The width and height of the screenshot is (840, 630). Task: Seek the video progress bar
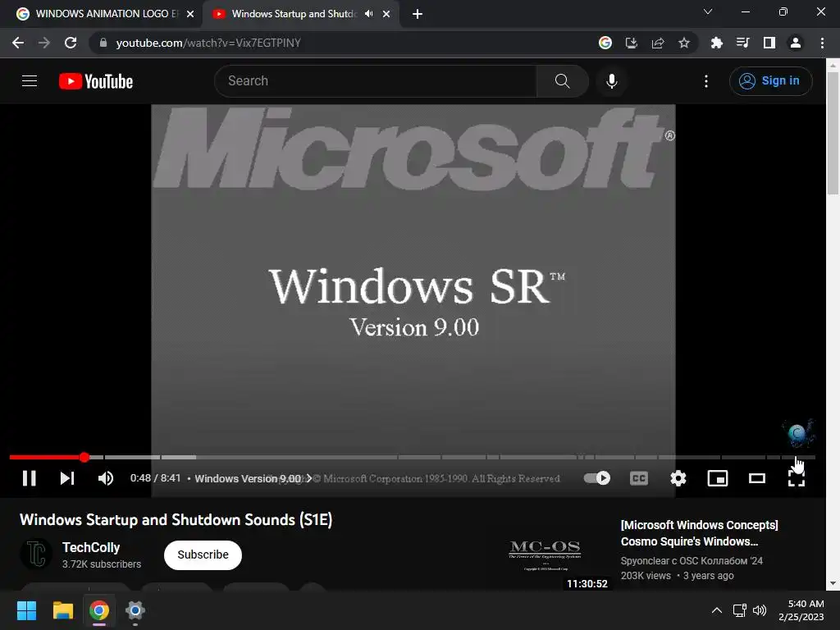click(x=413, y=457)
